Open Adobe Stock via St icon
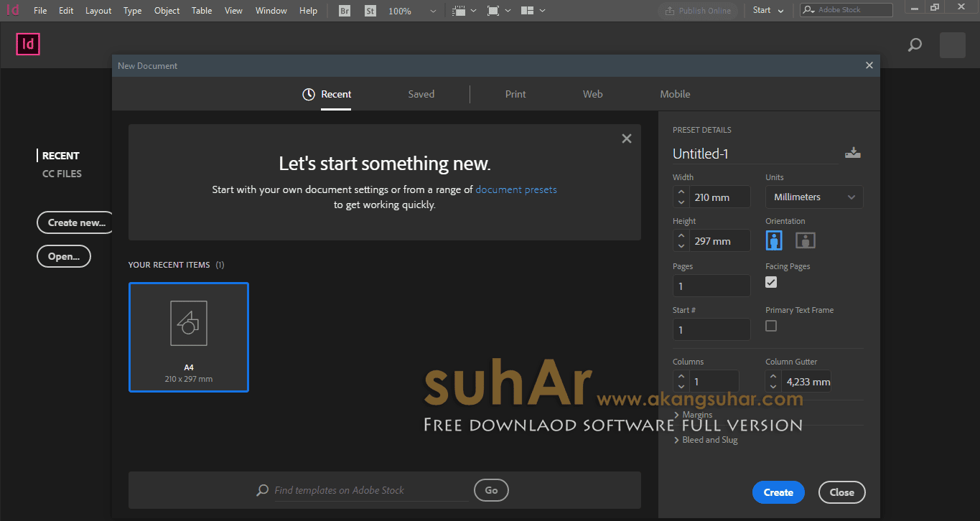980x521 pixels. 370,11
